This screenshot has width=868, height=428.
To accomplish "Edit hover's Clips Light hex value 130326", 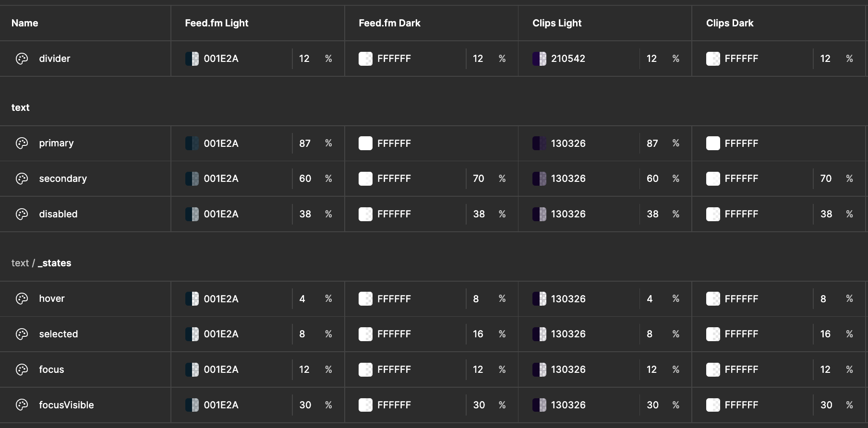I will pos(568,298).
